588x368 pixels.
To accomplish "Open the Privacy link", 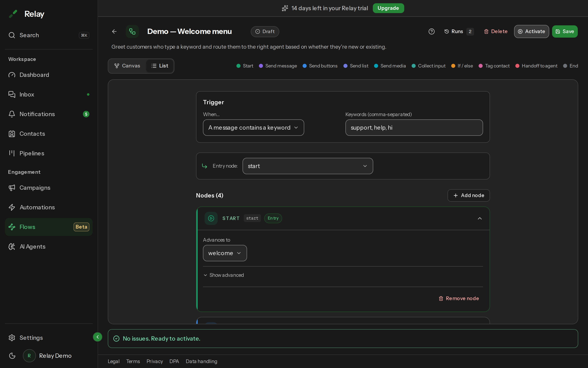I will [155, 361].
